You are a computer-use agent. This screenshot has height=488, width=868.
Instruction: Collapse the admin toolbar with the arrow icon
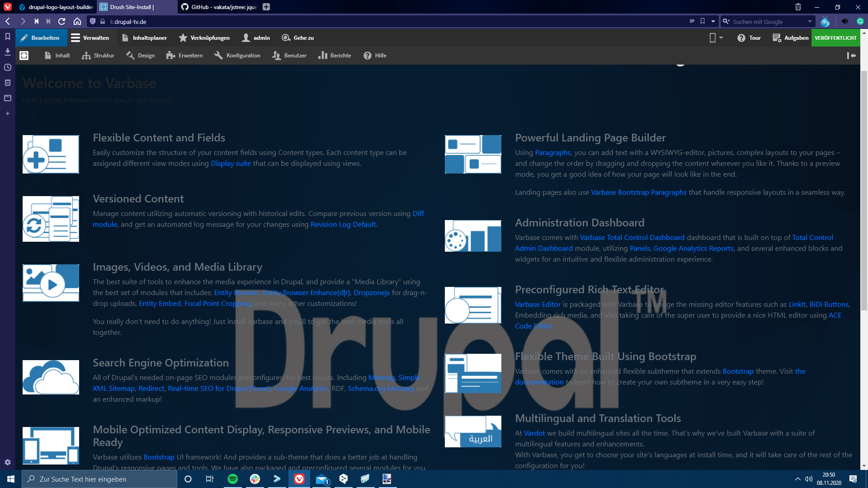(852, 55)
